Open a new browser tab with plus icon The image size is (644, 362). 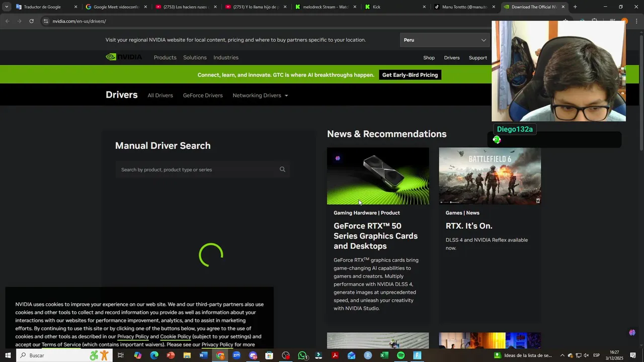pyautogui.click(x=575, y=7)
